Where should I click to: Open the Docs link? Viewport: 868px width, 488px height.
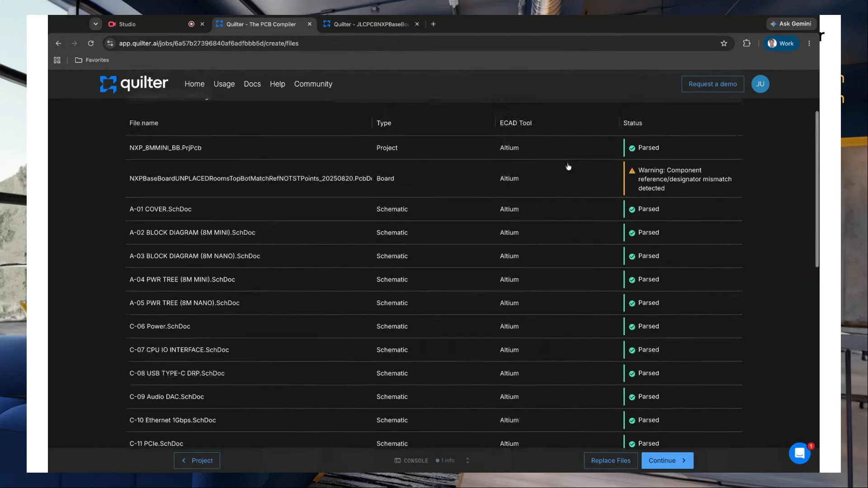(x=252, y=84)
